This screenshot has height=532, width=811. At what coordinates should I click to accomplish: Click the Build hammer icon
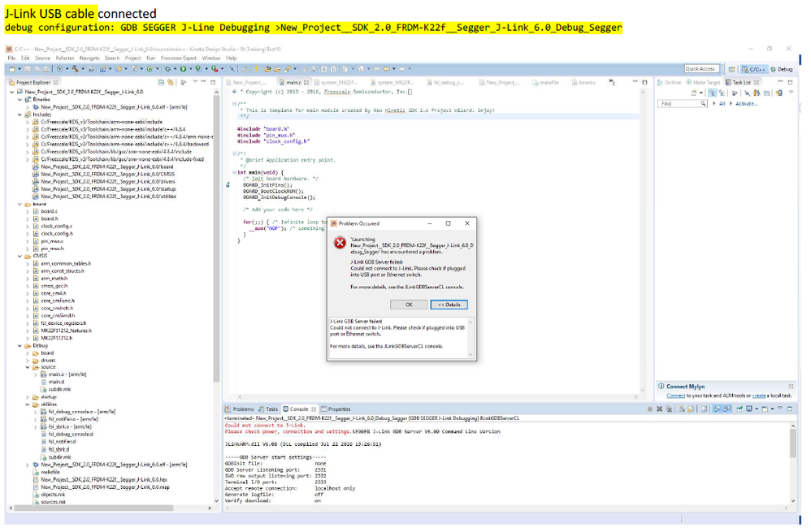[75, 69]
